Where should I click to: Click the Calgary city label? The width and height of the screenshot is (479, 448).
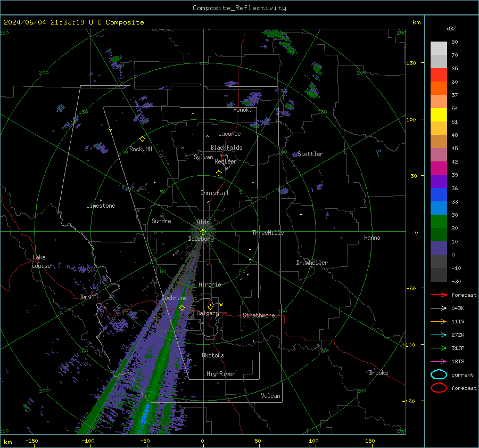click(x=208, y=313)
